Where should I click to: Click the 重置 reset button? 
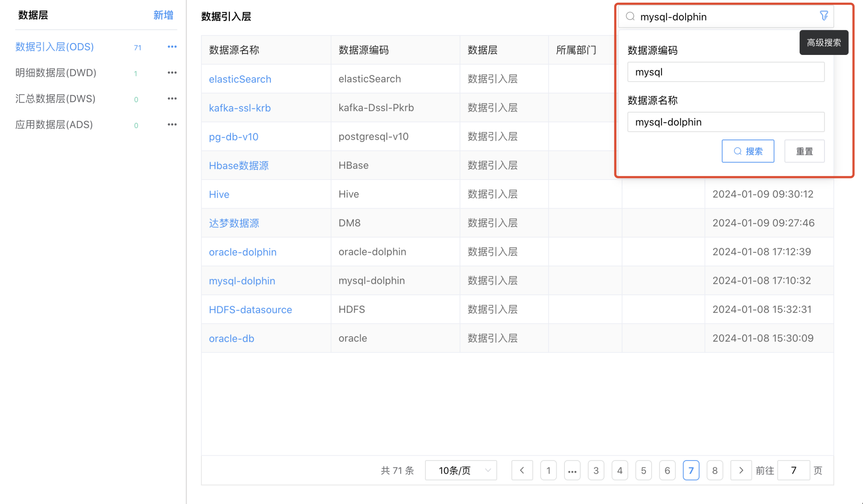[804, 151]
